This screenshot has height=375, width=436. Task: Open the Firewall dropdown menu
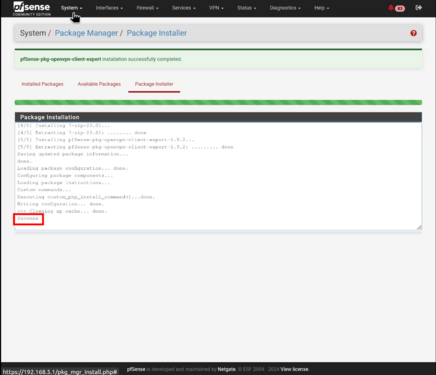[x=147, y=8]
